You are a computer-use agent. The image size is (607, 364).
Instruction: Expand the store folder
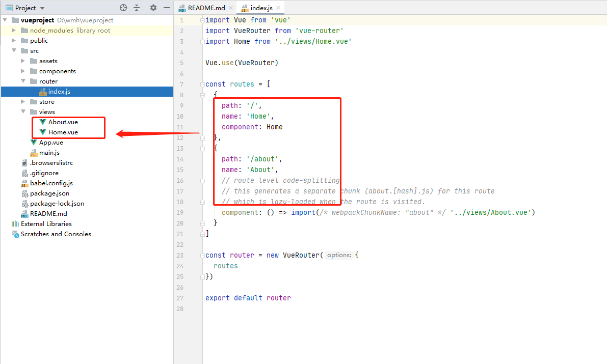[x=23, y=101]
